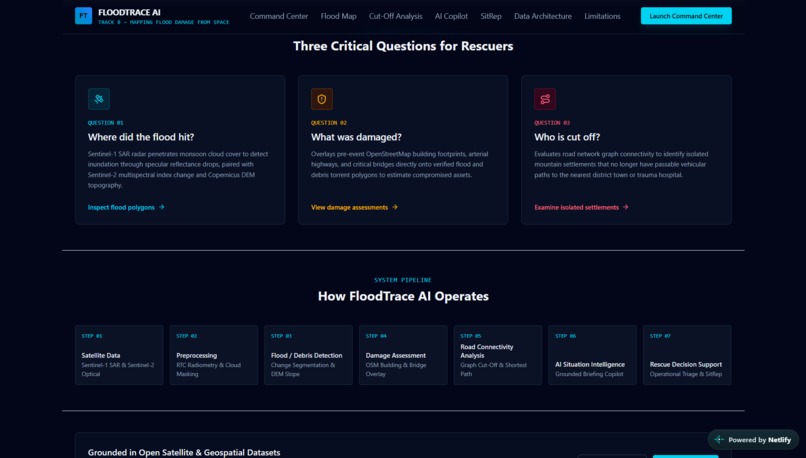Click QUESTION 03 label
Screen dimensions: 806x458
coord(552,123)
